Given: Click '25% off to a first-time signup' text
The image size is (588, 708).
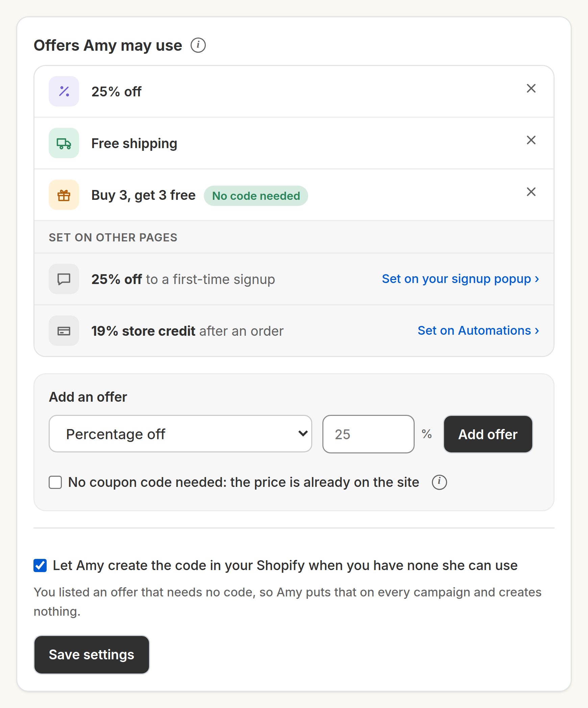Looking at the screenshot, I should (183, 279).
